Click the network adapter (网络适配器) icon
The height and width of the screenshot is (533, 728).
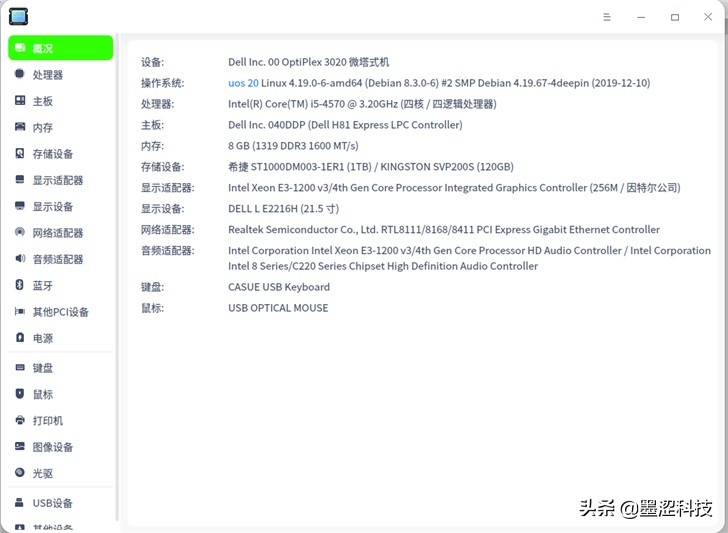tap(20, 232)
